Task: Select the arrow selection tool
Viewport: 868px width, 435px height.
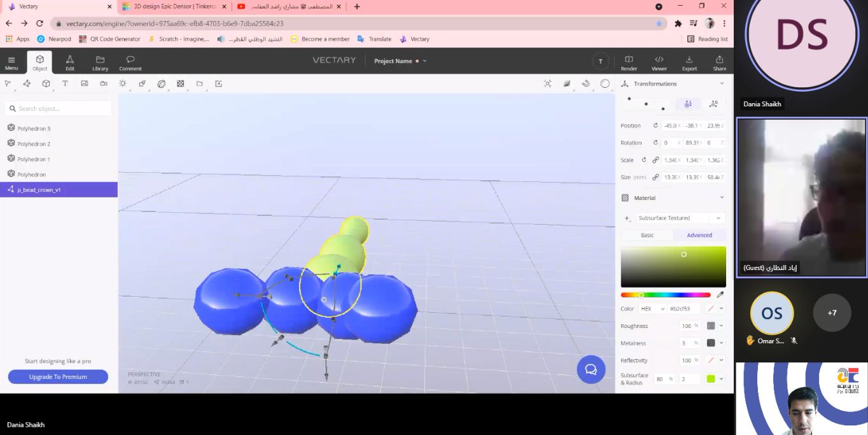Action: (x=8, y=83)
